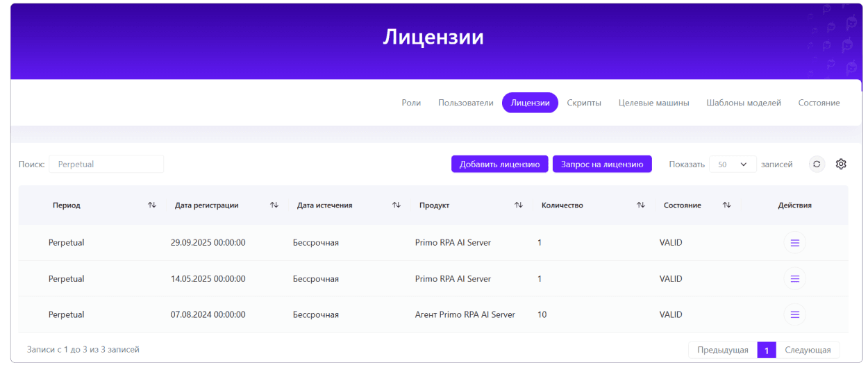Open actions menu for 14.05.2025 license
Image resolution: width=868 pixels, height=372 pixels.
(x=794, y=279)
